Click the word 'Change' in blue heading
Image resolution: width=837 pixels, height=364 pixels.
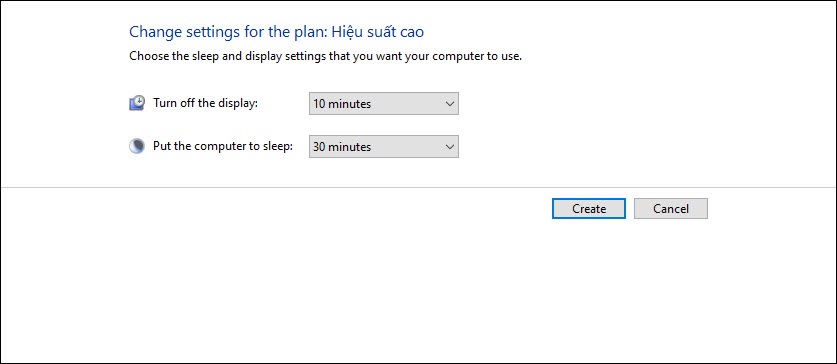(155, 32)
